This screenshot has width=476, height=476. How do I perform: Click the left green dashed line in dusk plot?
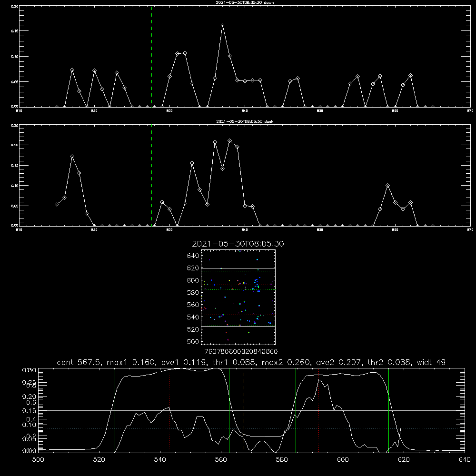tap(151, 175)
